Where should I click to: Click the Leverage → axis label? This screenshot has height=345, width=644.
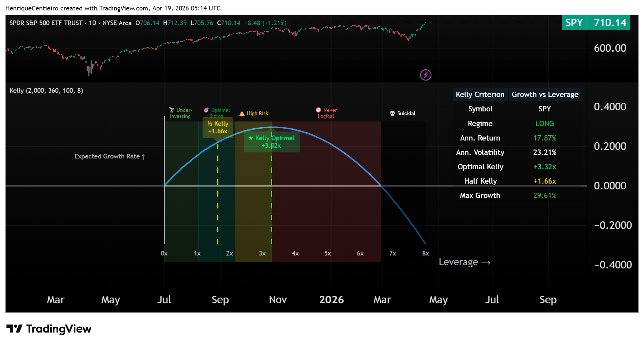click(464, 262)
